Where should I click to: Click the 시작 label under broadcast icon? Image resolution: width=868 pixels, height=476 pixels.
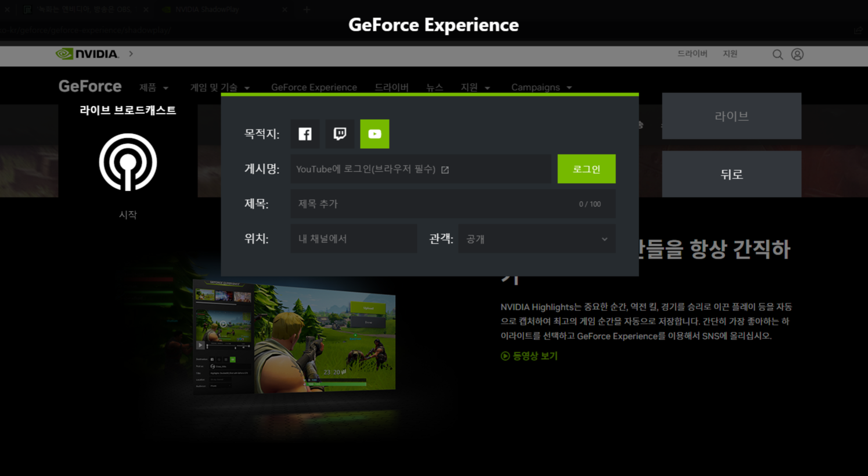pos(128,214)
